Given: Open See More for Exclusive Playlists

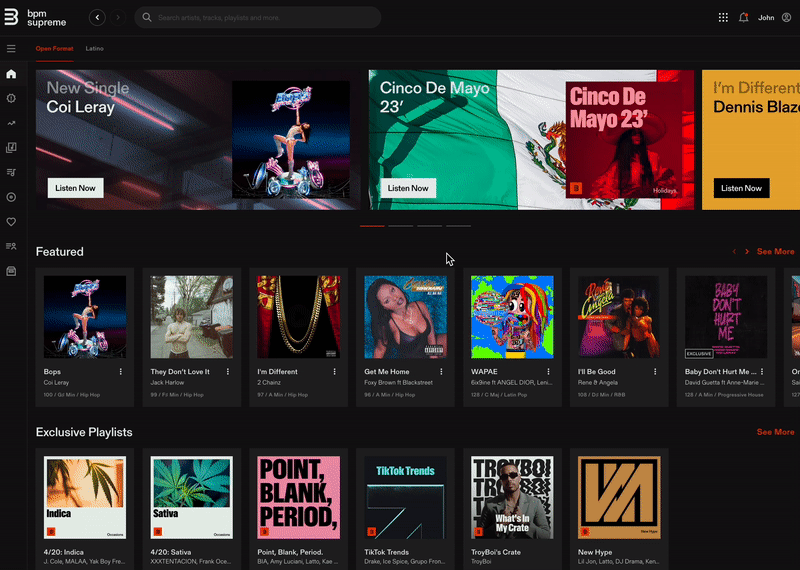Looking at the screenshot, I should [x=776, y=432].
